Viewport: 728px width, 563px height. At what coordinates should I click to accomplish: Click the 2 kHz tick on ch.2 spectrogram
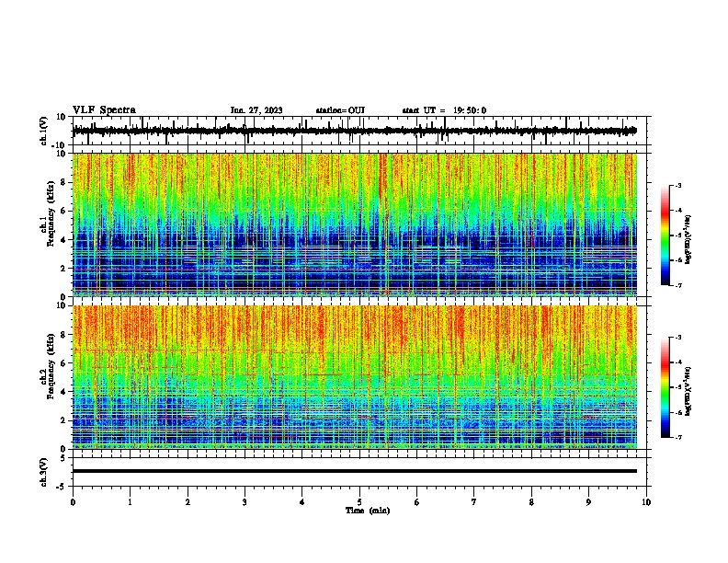pyautogui.click(x=63, y=420)
